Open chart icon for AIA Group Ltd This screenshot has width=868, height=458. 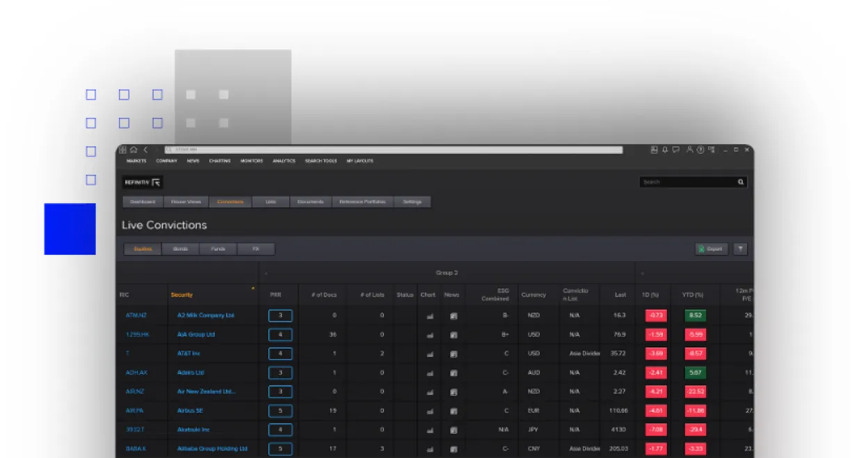(x=429, y=335)
